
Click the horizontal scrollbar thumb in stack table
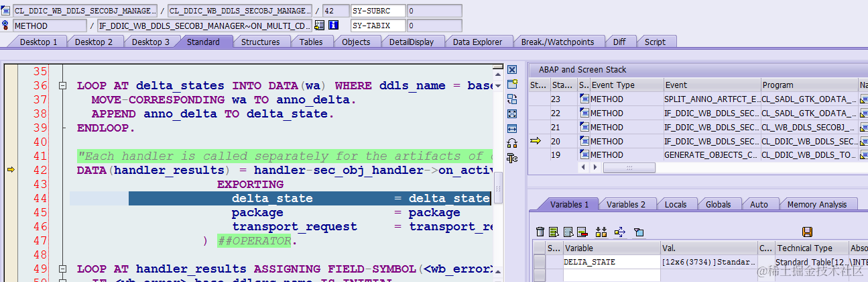point(629,168)
